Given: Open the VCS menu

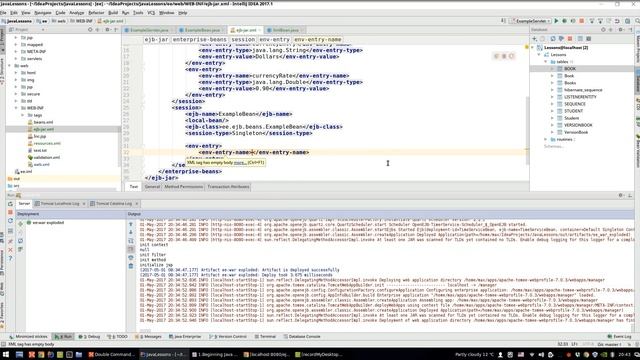Looking at the screenshot, I should coord(151,13).
